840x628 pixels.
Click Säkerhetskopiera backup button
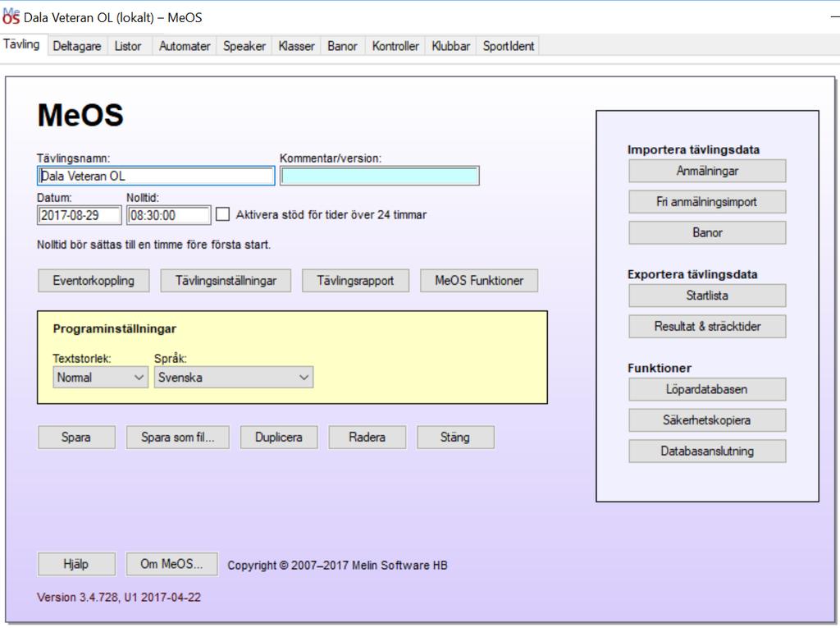[x=707, y=420]
